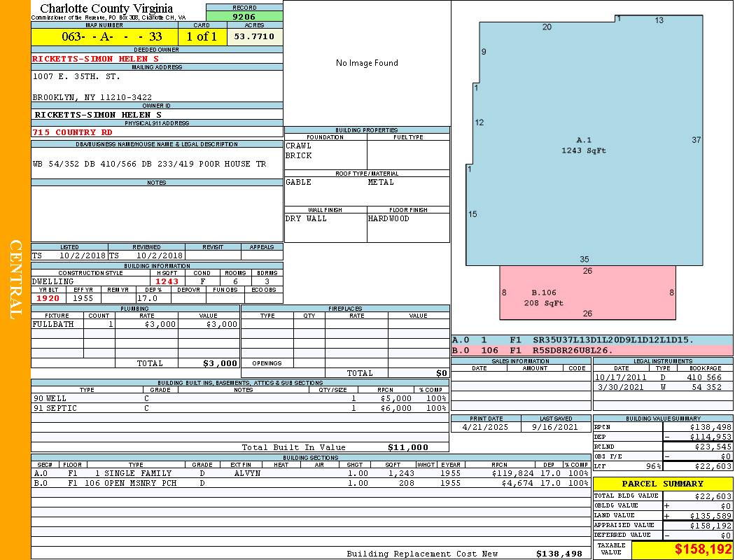The width and height of the screenshot is (735, 560).
Task: Select the FULLBATH plumbing fixture row
Action: 135,324
